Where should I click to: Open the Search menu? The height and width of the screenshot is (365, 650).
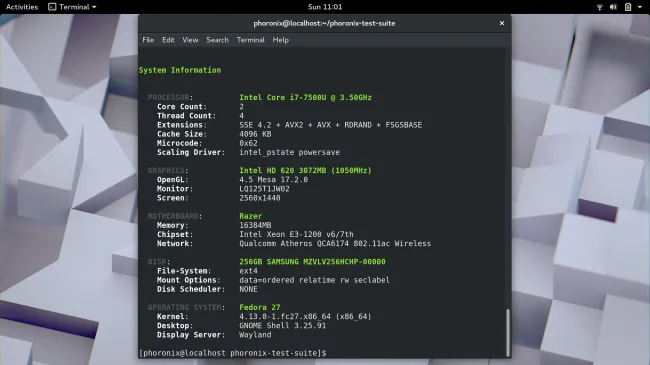tap(217, 40)
